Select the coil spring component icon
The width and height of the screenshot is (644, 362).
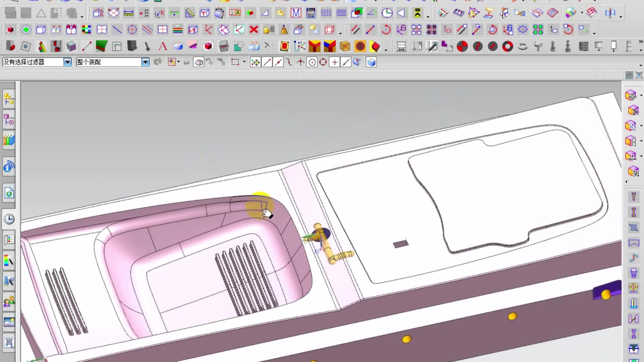(x=584, y=46)
